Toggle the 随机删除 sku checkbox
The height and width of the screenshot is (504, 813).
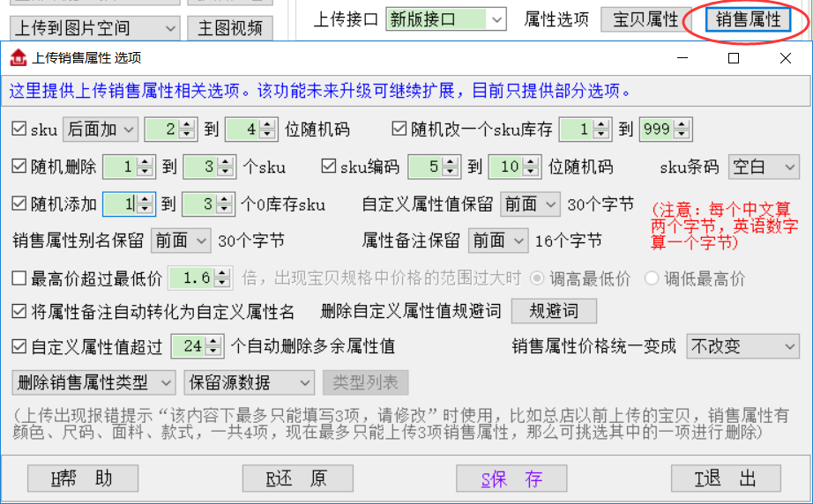coord(19,167)
